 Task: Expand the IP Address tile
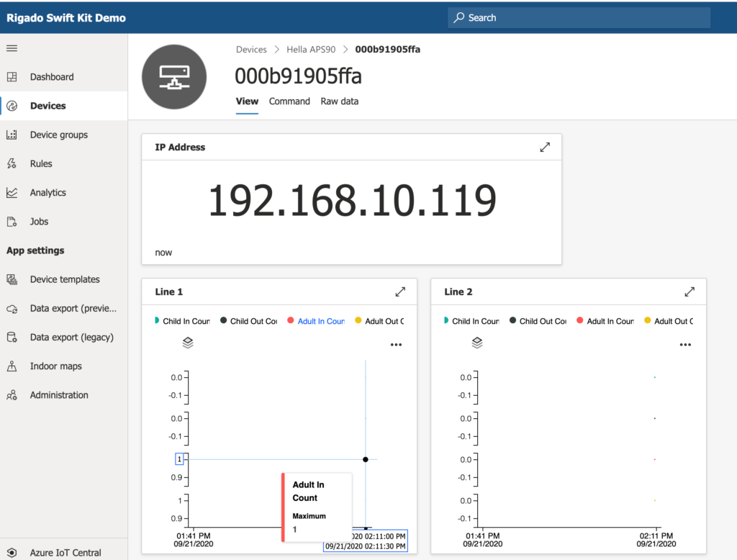point(545,147)
